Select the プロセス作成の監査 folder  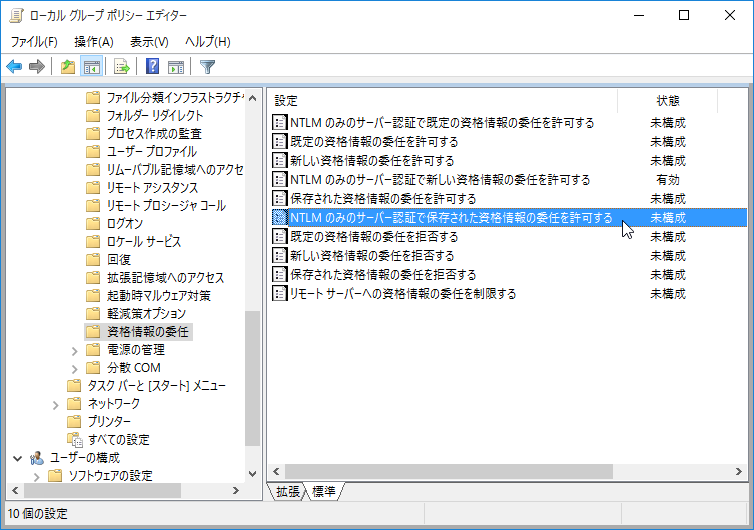[x=144, y=134]
